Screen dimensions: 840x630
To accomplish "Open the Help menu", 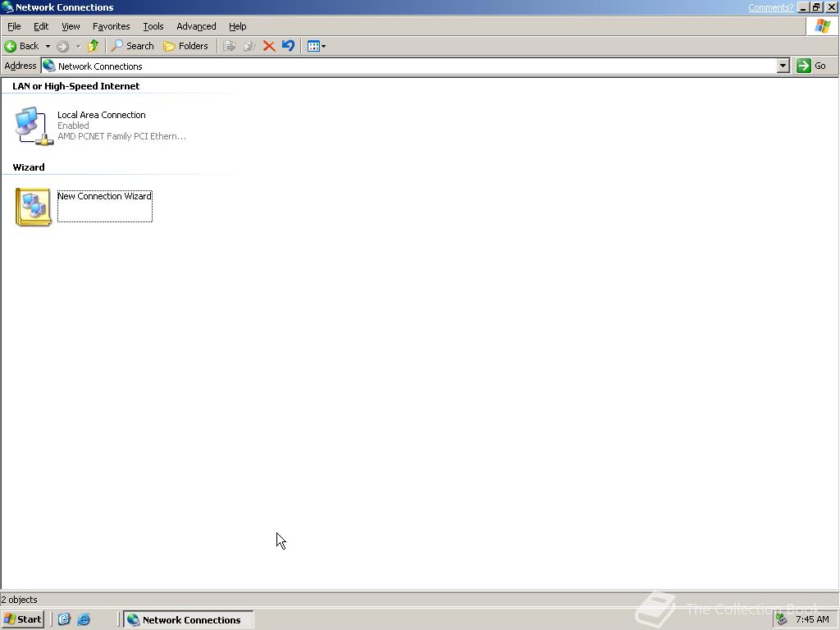I will [237, 26].
